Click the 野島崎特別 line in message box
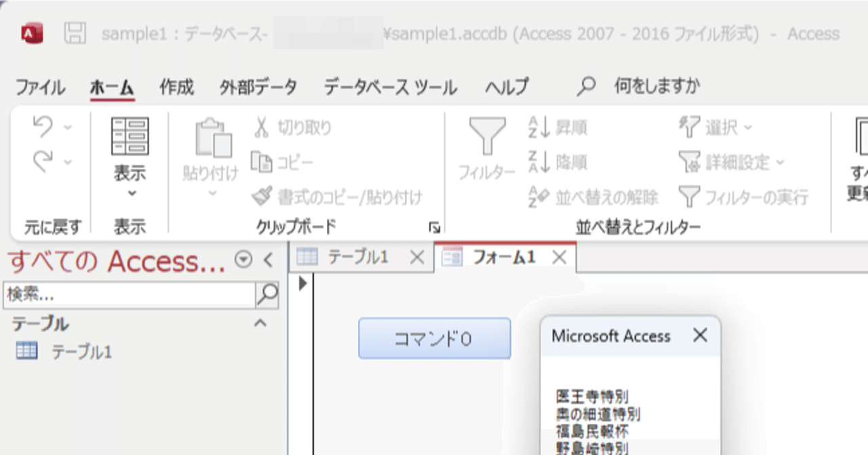Screen dimensions: 868x455 tap(591, 448)
